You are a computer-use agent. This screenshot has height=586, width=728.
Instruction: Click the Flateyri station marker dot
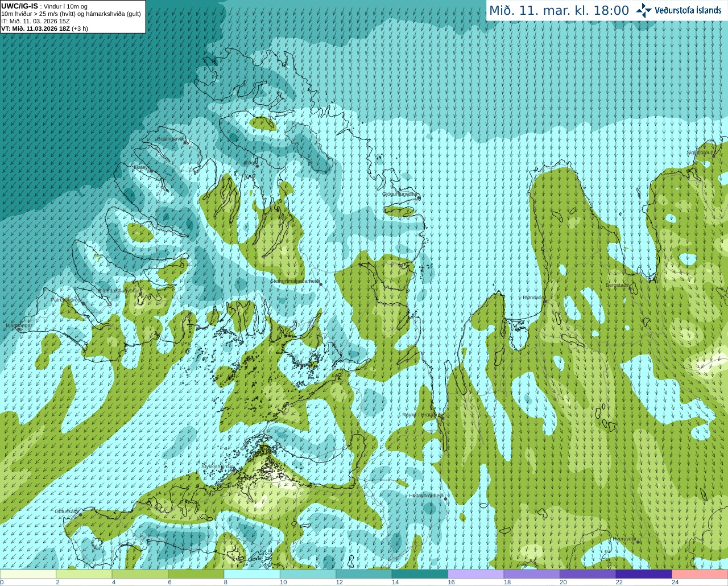151,171
